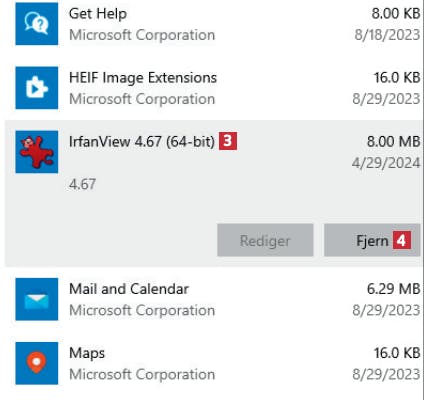The image size is (424, 400).
Task: Click the Mail and Calendar 6.29 MB size
Action: click(x=393, y=289)
